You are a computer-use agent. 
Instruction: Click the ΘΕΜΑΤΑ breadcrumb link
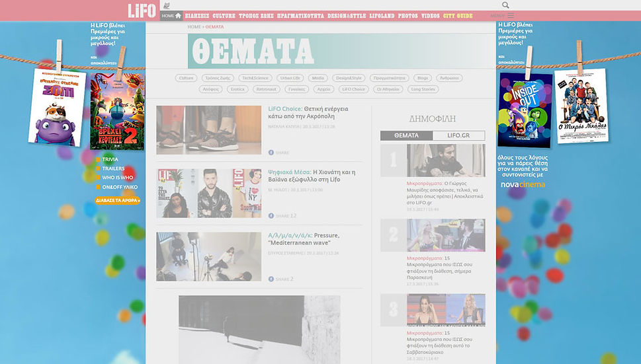214,27
